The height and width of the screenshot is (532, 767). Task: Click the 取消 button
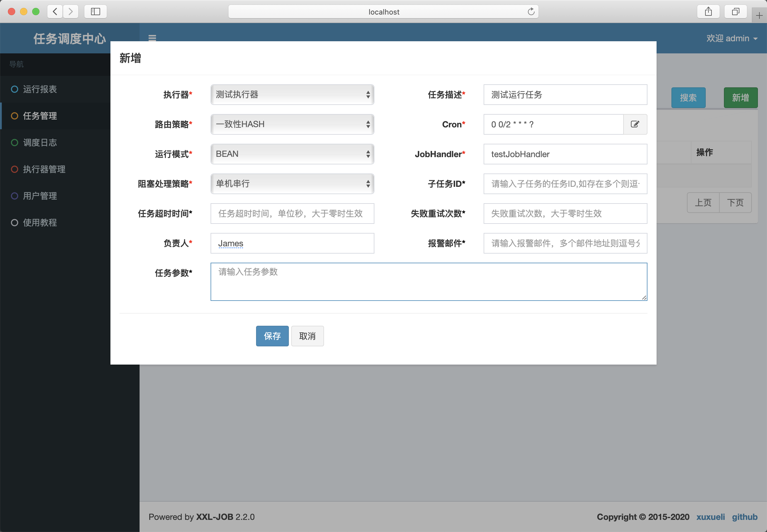307,336
